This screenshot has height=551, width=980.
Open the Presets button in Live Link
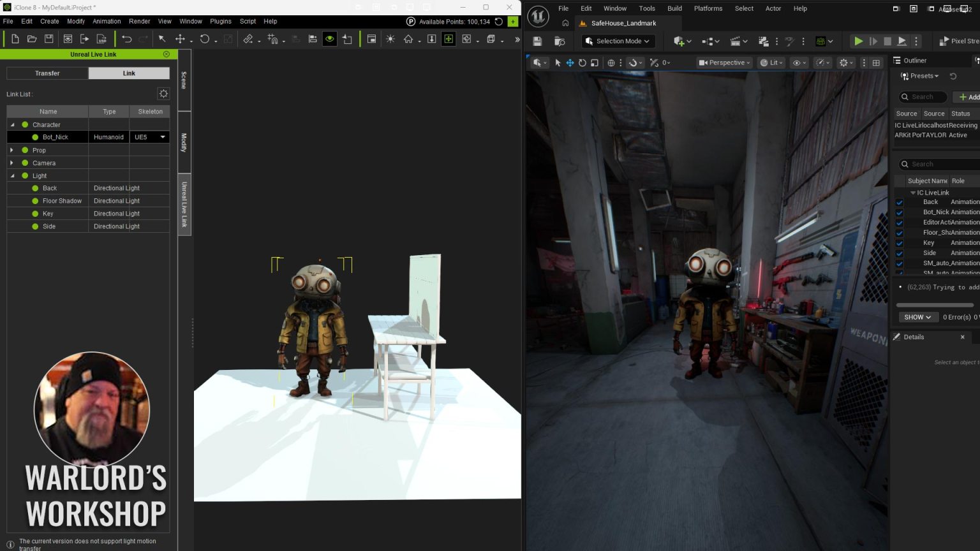(920, 76)
